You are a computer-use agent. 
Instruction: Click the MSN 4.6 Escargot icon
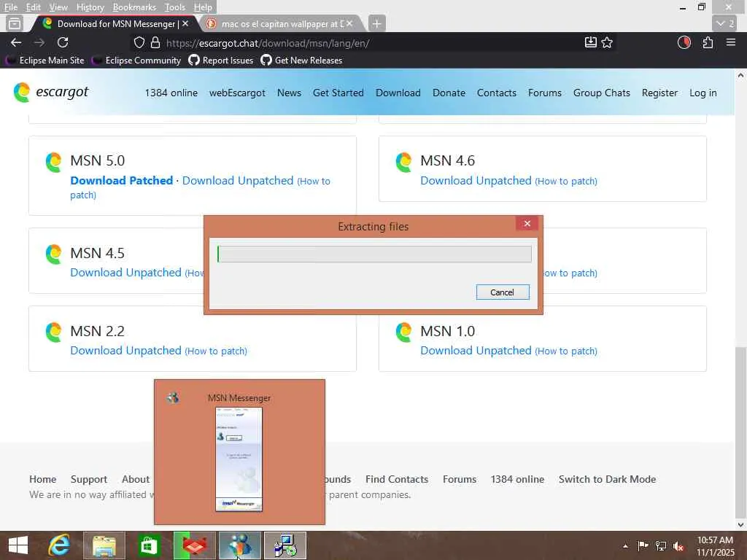(x=403, y=162)
